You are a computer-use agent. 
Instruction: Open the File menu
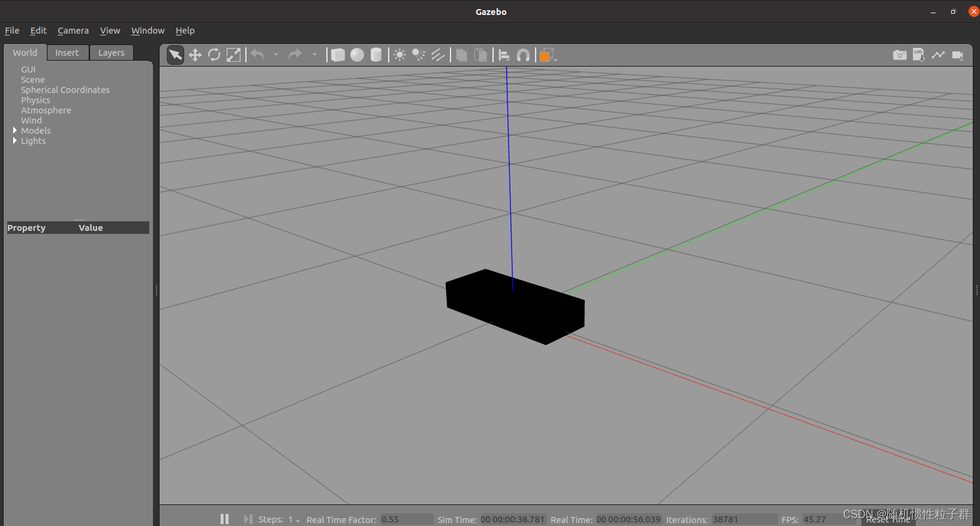(x=12, y=31)
